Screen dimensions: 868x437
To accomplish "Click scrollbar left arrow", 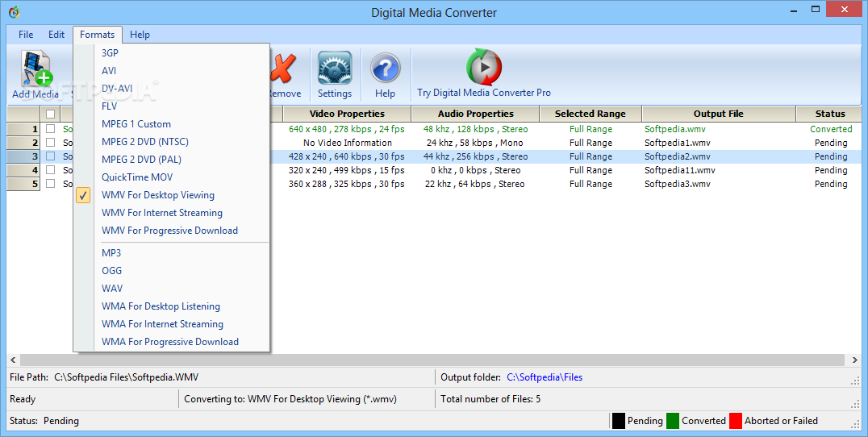I will 13,360.
